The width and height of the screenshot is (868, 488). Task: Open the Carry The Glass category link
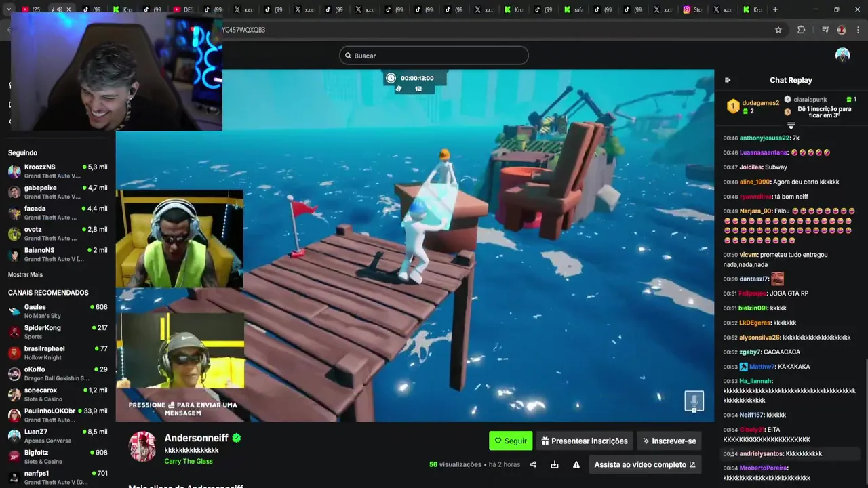189,461
